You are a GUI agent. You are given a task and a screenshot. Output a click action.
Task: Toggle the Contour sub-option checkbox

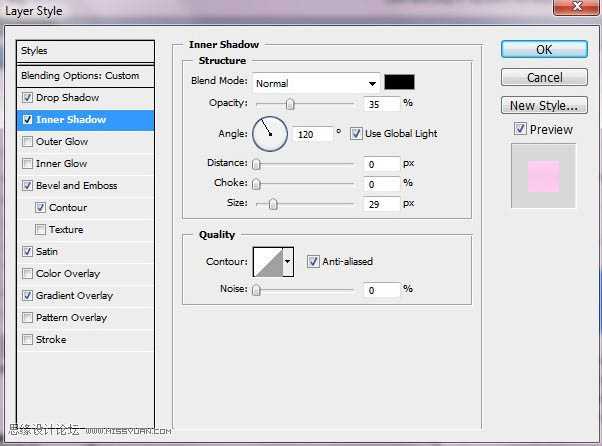[40, 208]
